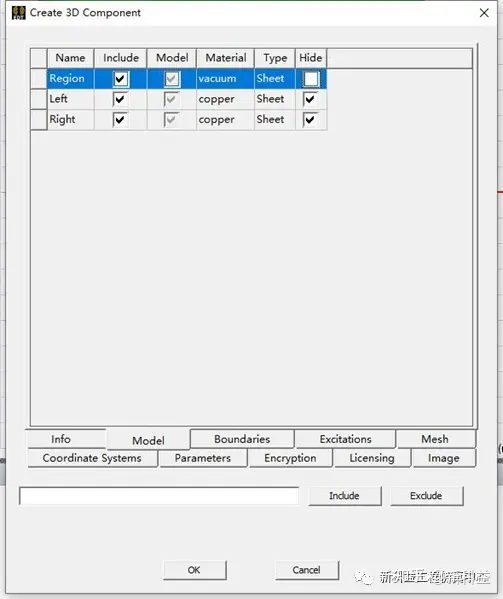
Task: Click the Include column header
Action: pyautogui.click(x=121, y=58)
